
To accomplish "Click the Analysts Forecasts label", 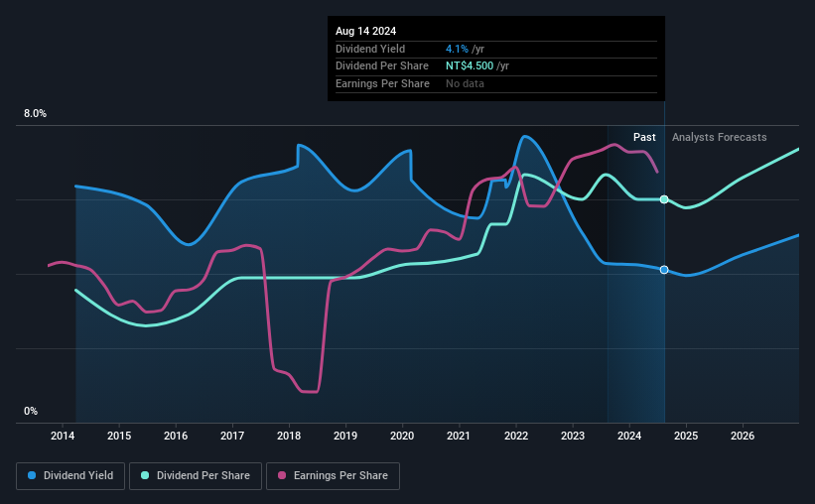I will click(x=720, y=137).
